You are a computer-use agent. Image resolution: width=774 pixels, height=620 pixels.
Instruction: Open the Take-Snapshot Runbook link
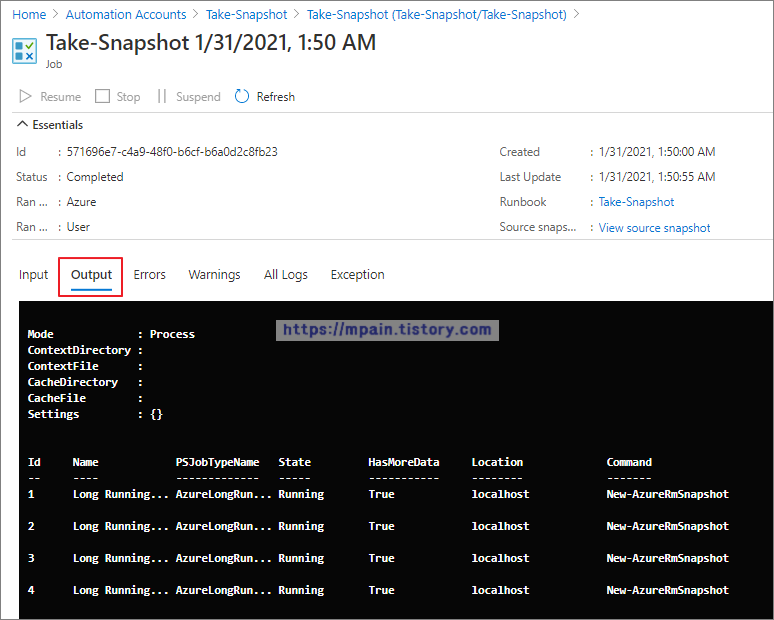coord(636,202)
